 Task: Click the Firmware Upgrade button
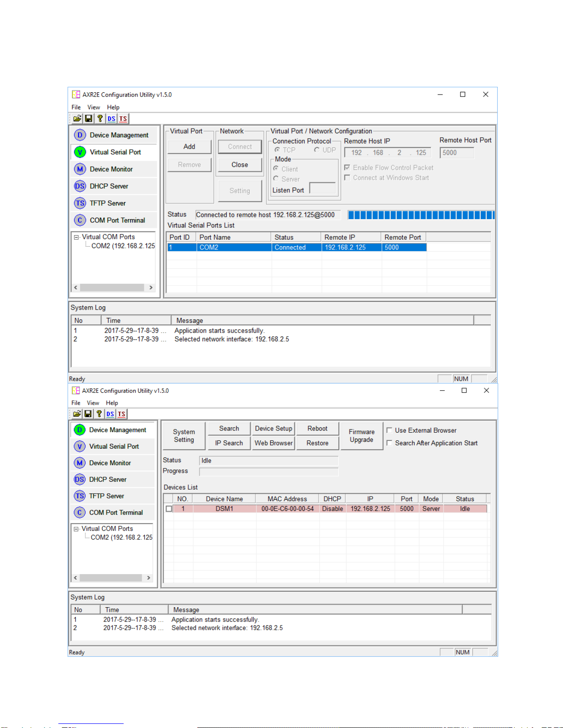(x=362, y=436)
